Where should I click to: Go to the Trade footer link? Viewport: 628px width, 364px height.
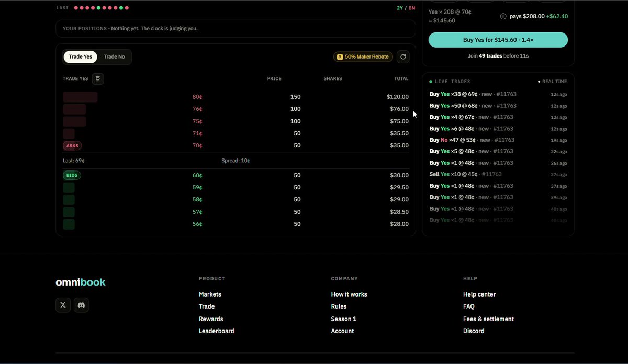(207, 306)
